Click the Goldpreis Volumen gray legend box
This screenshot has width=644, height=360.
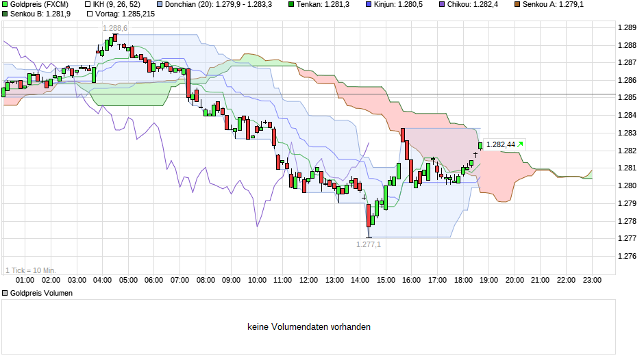[x=6, y=293]
